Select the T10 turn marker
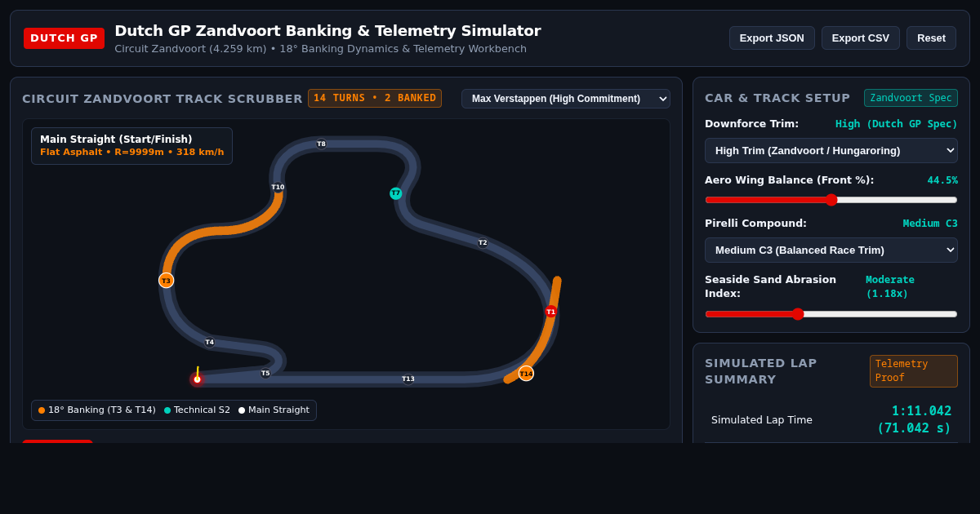This screenshot has height=514, width=980. 278,187
